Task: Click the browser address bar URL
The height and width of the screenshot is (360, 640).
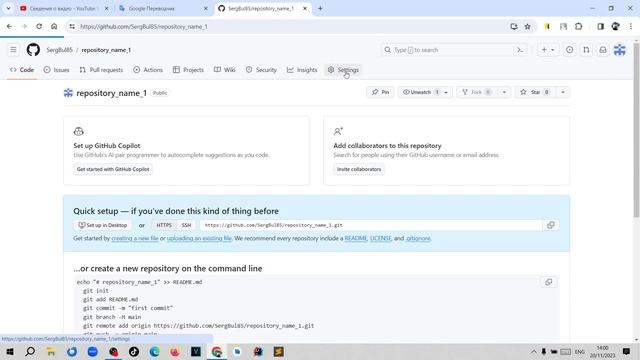Action: coord(144,27)
